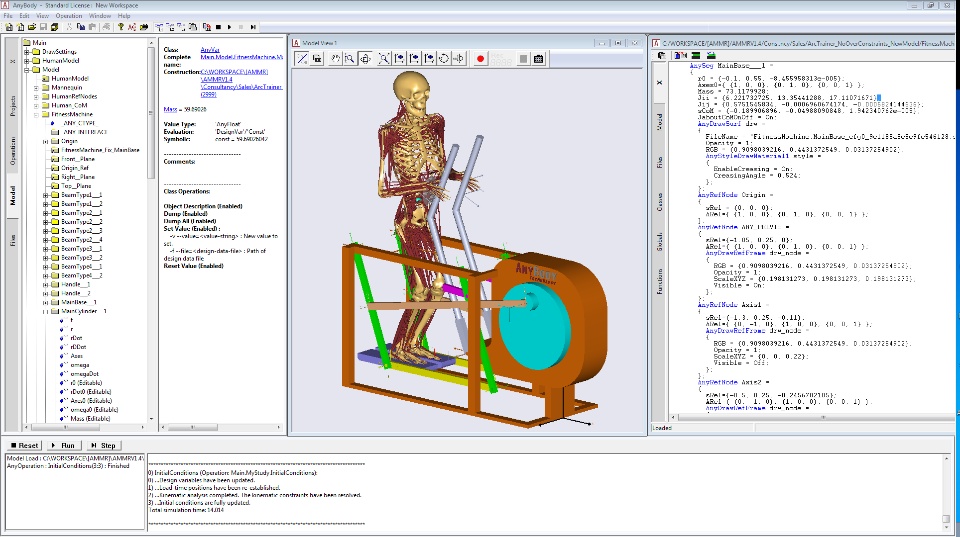The width and height of the screenshot is (960, 537).
Task: Click the Reset button
Action: pyautogui.click(x=24, y=446)
